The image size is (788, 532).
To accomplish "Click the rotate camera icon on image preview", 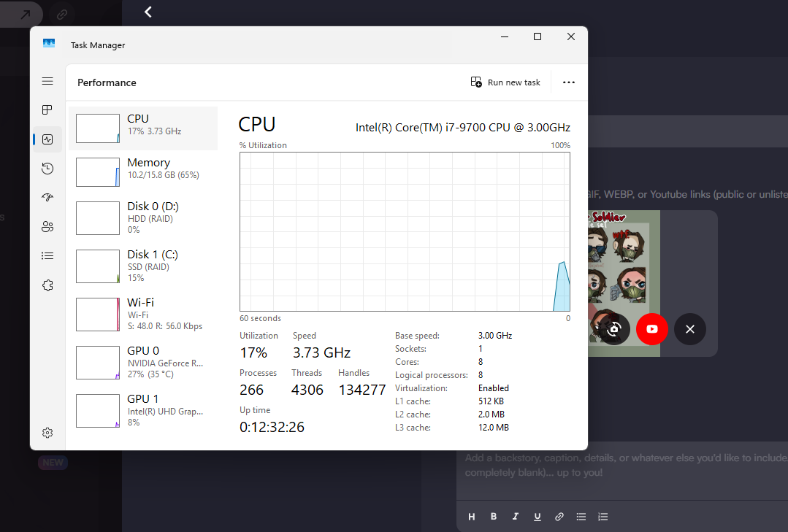I will coord(613,329).
